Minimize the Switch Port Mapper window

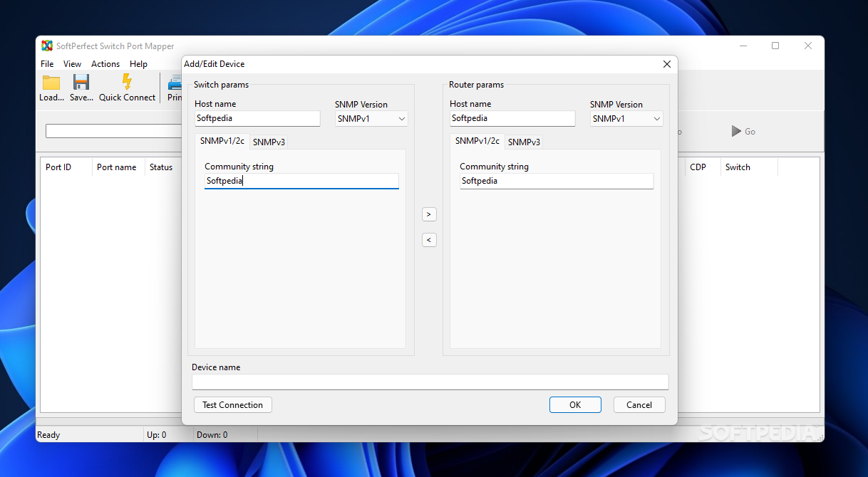[743, 46]
